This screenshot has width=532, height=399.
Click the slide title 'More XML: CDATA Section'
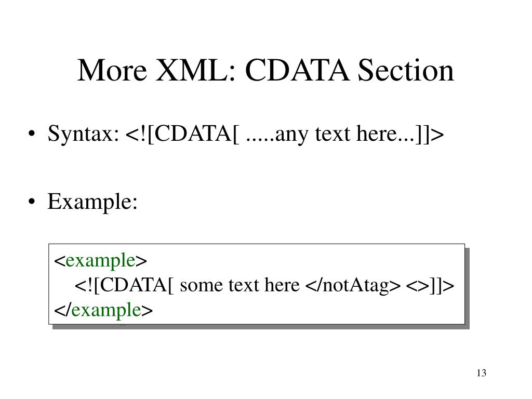pos(265,70)
